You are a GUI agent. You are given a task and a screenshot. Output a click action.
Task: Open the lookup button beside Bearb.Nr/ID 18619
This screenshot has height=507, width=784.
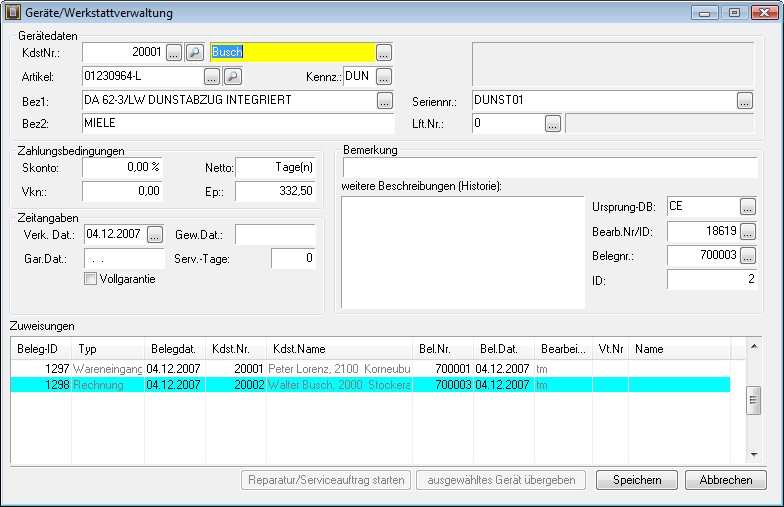[748, 232]
